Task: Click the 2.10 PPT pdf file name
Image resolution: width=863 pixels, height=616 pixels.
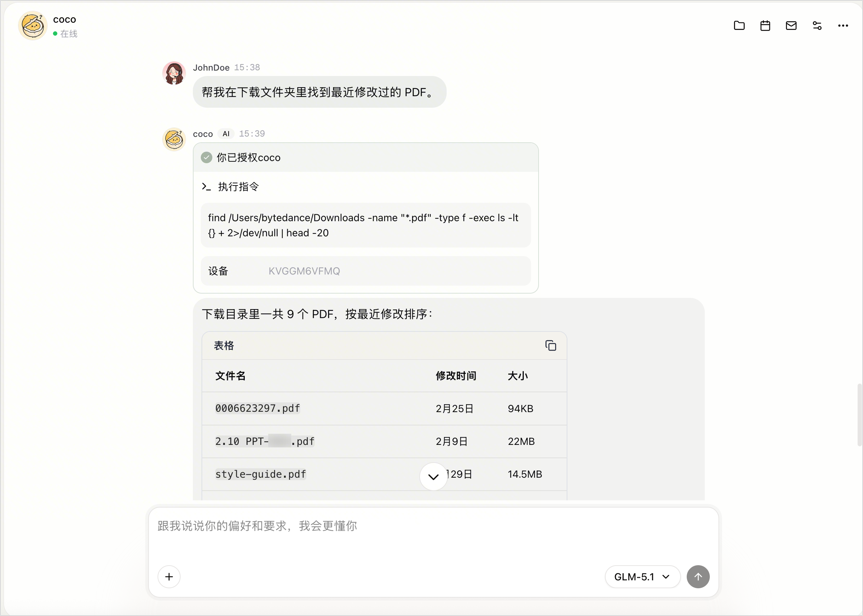Action: pyautogui.click(x=265, y=441)
